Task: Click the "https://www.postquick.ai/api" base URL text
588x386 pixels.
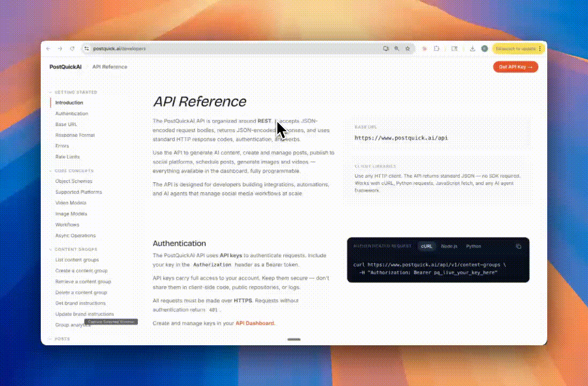Action: [x=401, y=138]
